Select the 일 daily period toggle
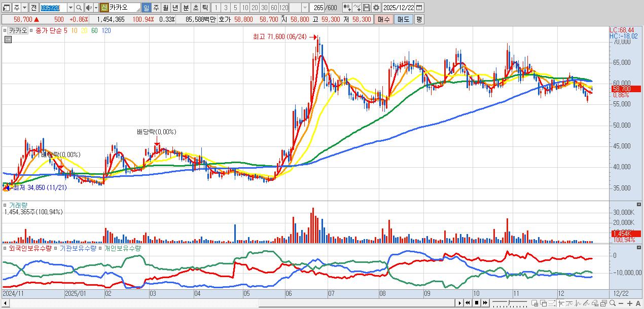Viewport: 644px width, 309px height. pyautogui.click(x=146, y=8)
